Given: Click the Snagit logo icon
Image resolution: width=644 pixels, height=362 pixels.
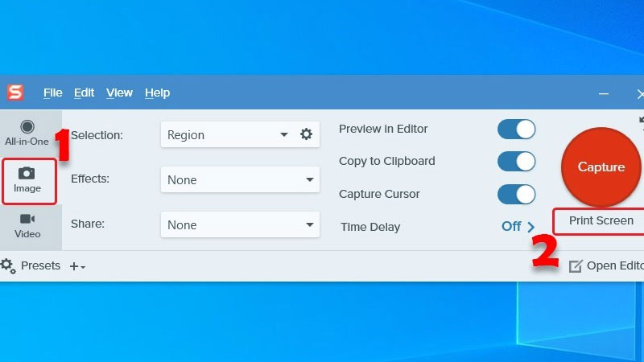Looking at the screenshot, I should (x=15, y=93).
